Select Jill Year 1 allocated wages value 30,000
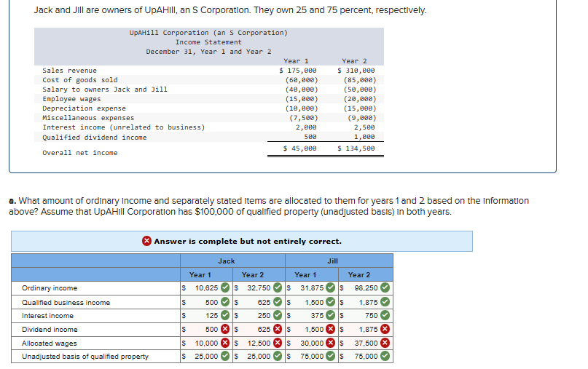This screenshot has width=588, height=369. click(x=312, y=343)
